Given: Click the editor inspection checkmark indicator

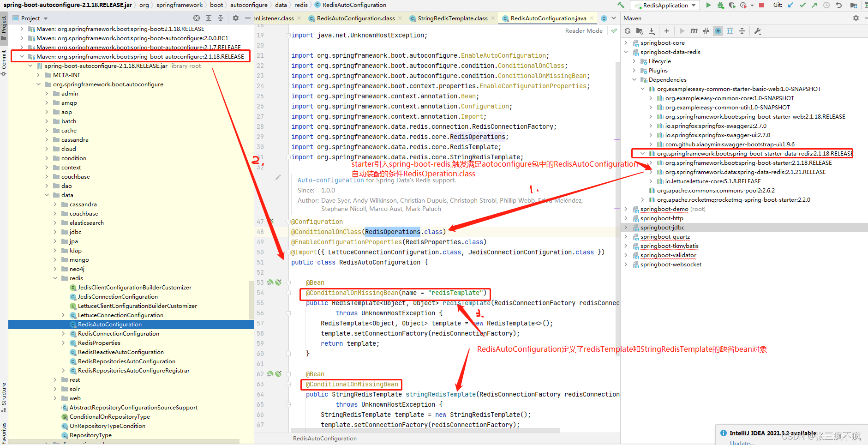Looking at the screenshot, I should pyautogui.click(x=614, y=31).
